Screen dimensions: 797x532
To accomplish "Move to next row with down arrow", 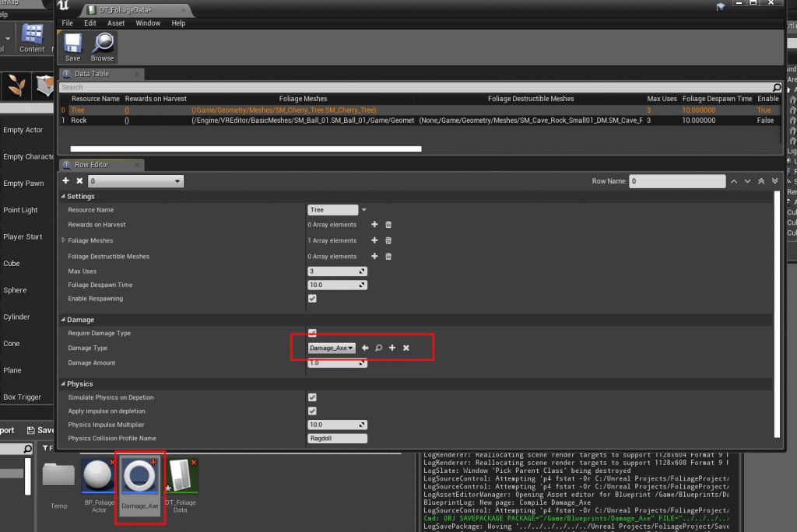I will point(748,181).
